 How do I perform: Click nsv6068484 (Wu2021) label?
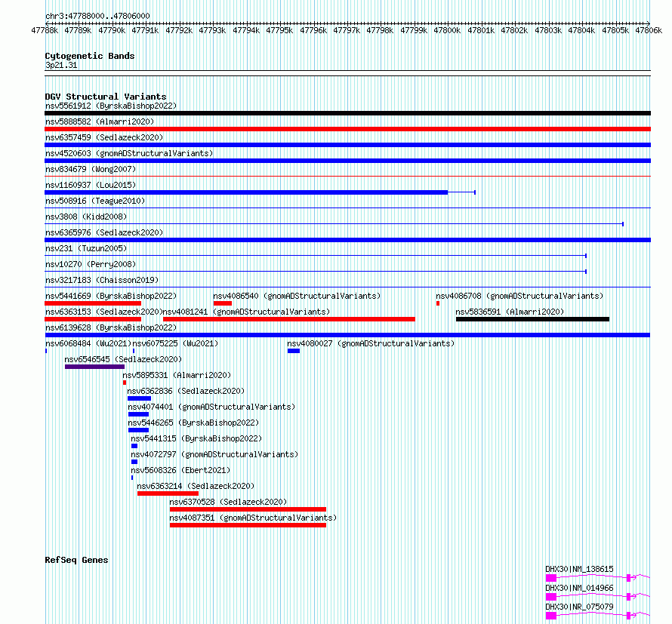(88, 343)
